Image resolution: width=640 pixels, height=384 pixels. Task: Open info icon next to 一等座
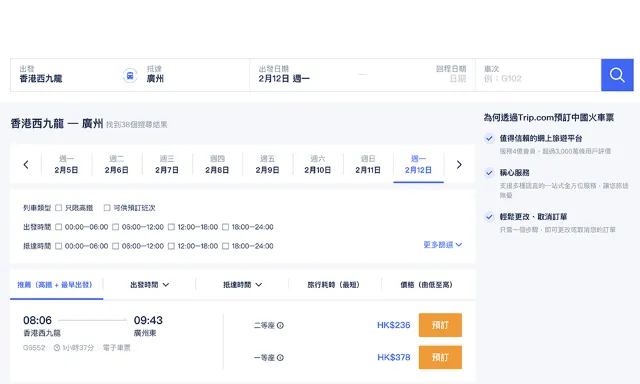coord(280,357)
